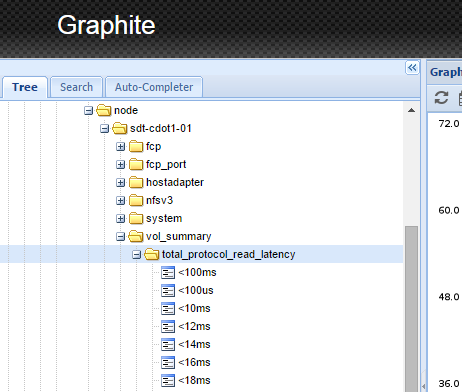Click the sdt-cdot1-01 folder icon
462x392 pixels.
[x=120, y=128]
